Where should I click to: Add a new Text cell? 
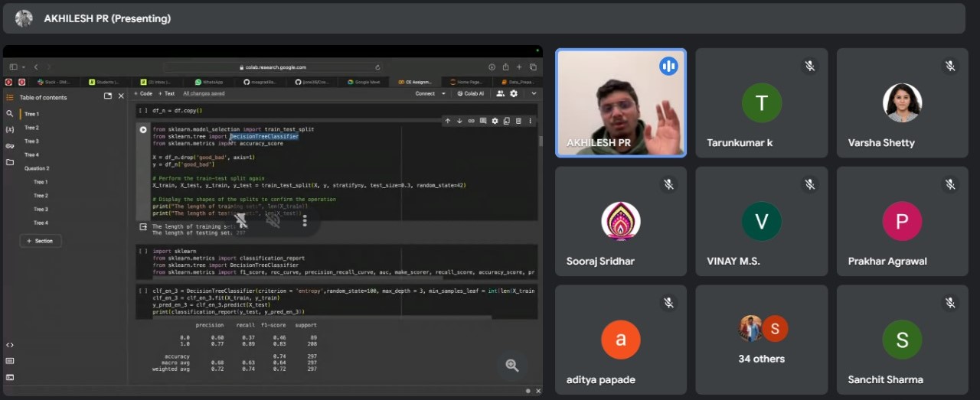click(x=167, y=93)
